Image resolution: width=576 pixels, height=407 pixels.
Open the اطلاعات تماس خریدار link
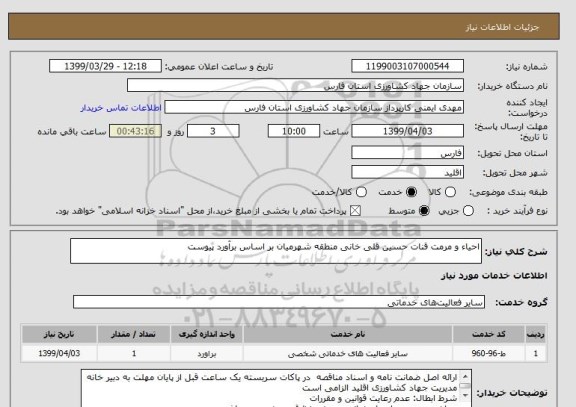coord(121,108)
